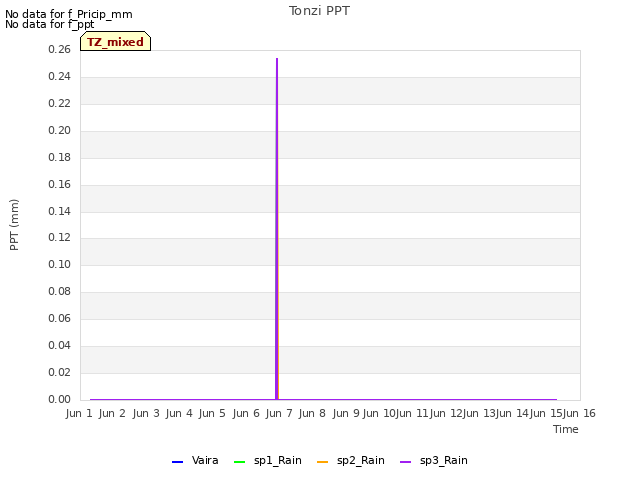Click the Jun 13 x-axis tick label
640x480 pixels.
coord(479,413)
